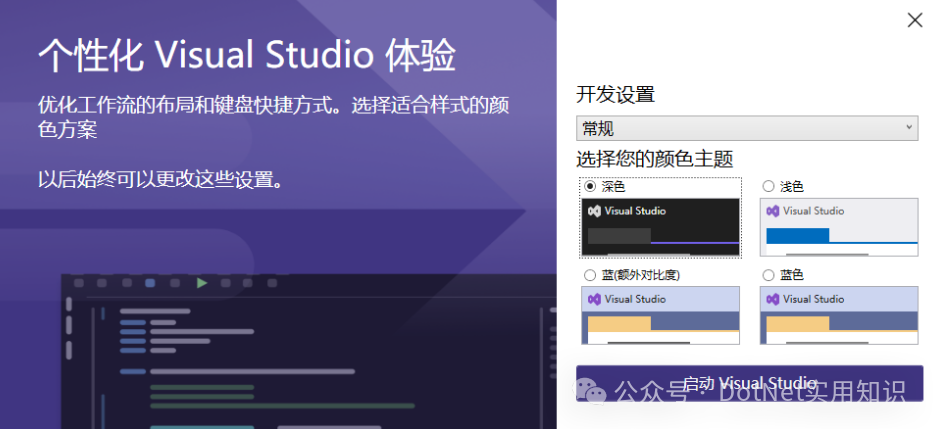Click the 个性化 Visual Studio 体验 heading
This screenshot has height=429, width=936.
coord(247,55)
